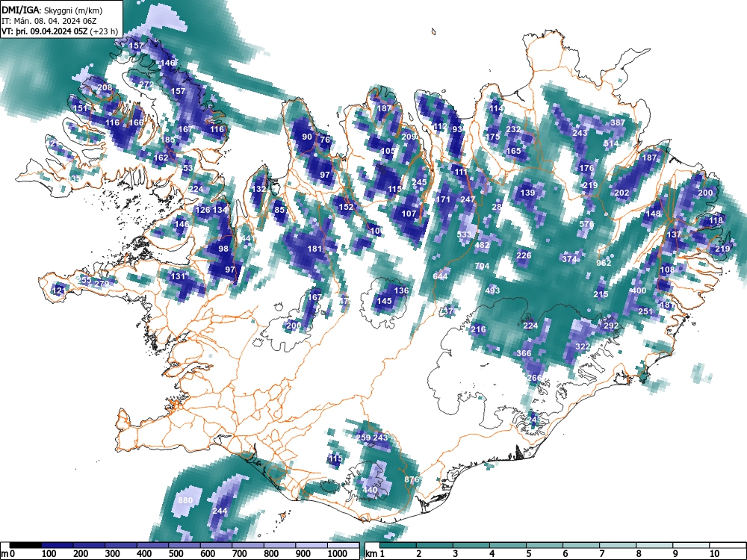Click the "962" visibility value on the map
747x560 pixels.
click(604, 263)
